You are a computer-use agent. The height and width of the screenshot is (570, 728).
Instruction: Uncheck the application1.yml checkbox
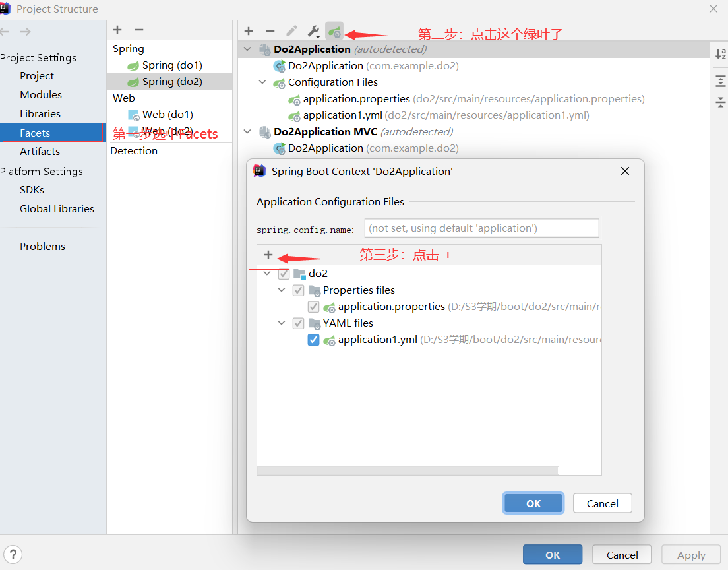[313, 340]
